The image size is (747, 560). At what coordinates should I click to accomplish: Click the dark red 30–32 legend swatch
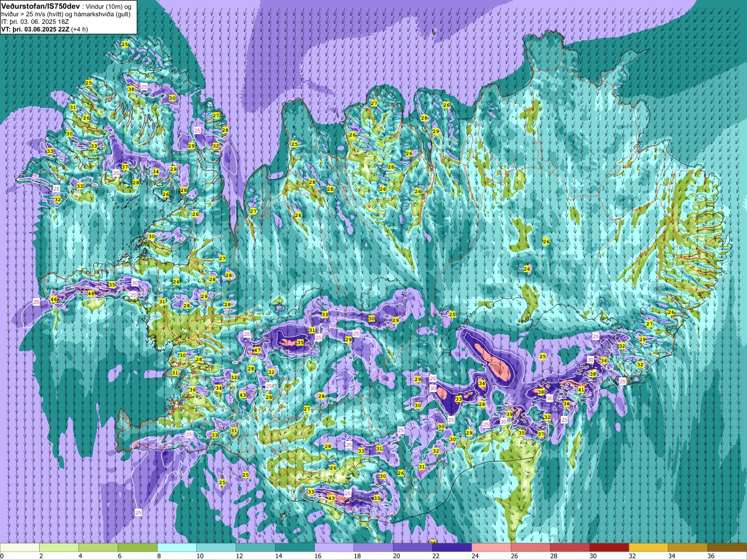click(x=609, y=548)
